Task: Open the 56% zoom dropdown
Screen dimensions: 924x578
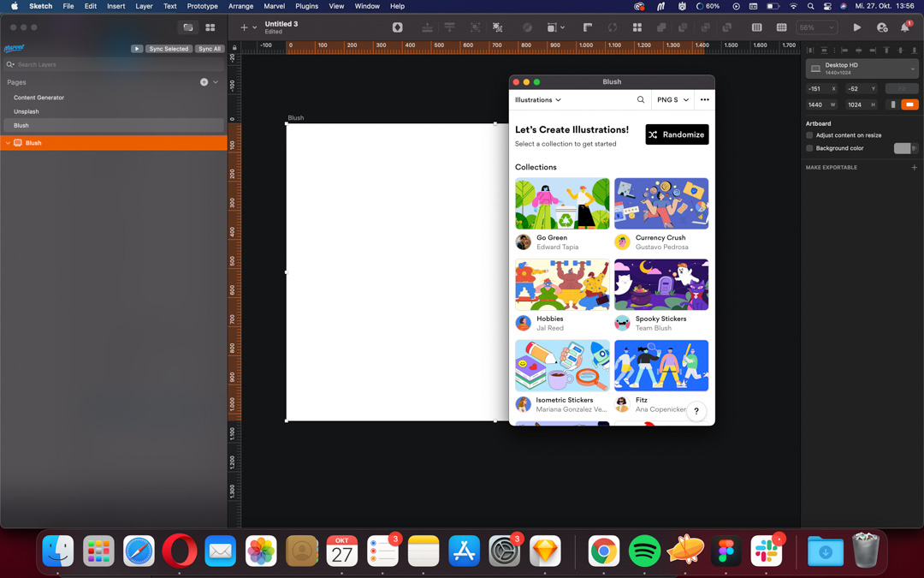Action: point(817,27)
